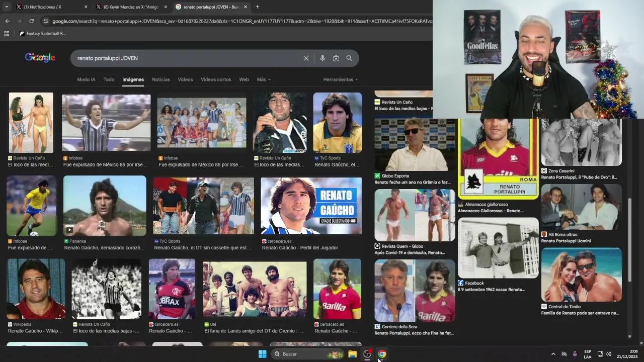Viewport: 644px width, 362px height.
Task: Select the Videos cortos results tab
Action: pos(216,79)
